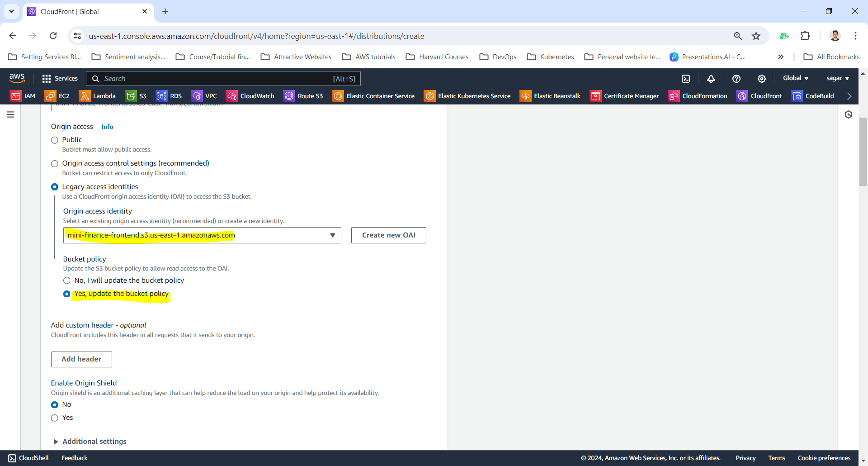Open the Origin access identity dropdown
Viewport: 868px width, 466px height.
[x=202, y=235]
